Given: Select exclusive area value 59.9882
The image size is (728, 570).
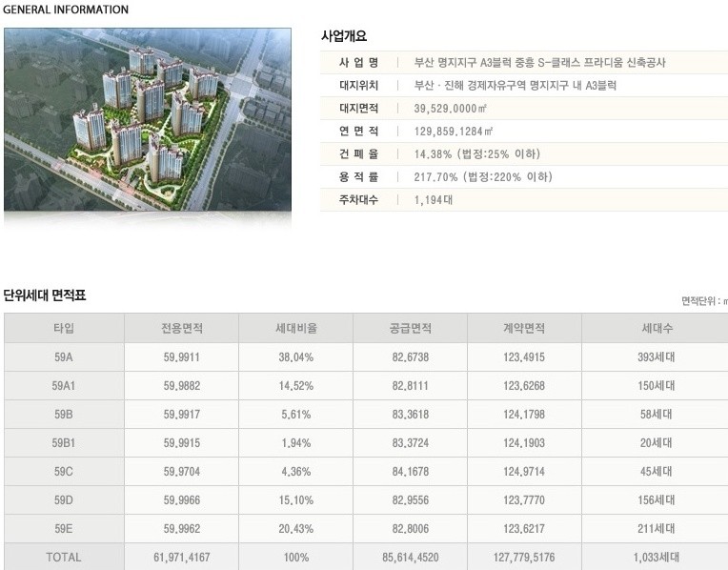Looking at the screenshot, I should coord(182,386).
